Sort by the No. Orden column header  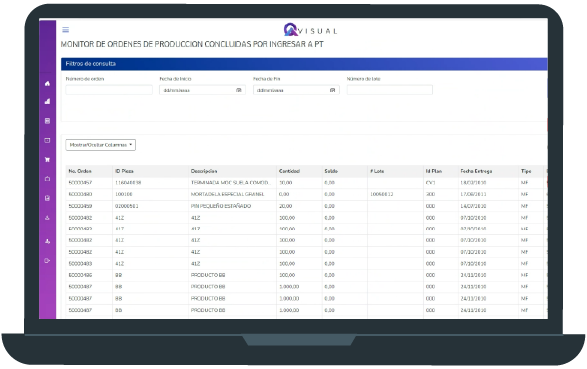(80, 171)
